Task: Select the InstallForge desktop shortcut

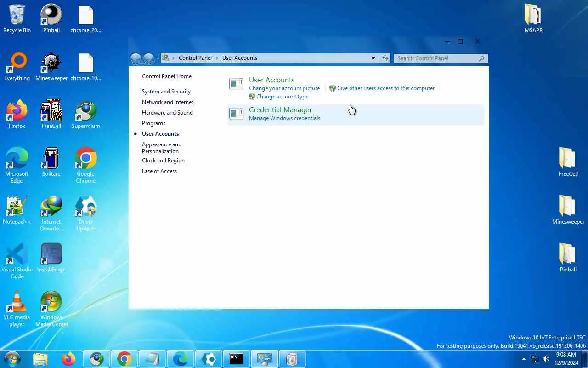Action: (x=51, y=258)
